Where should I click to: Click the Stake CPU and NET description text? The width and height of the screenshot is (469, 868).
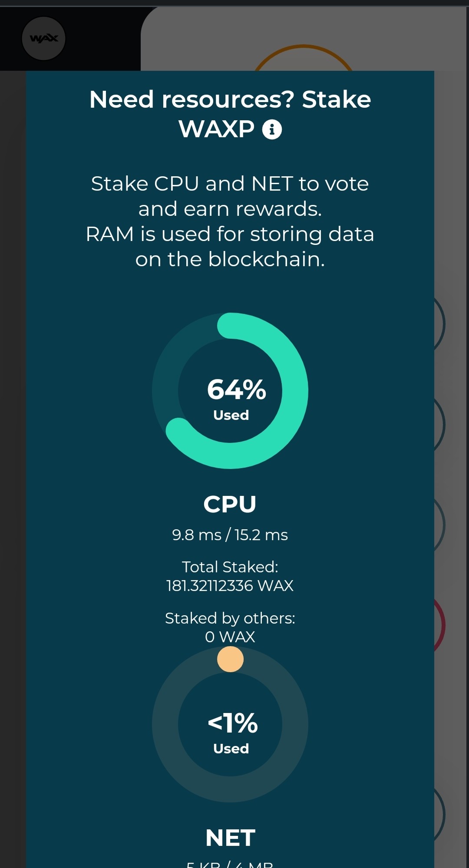coord(230,221)
